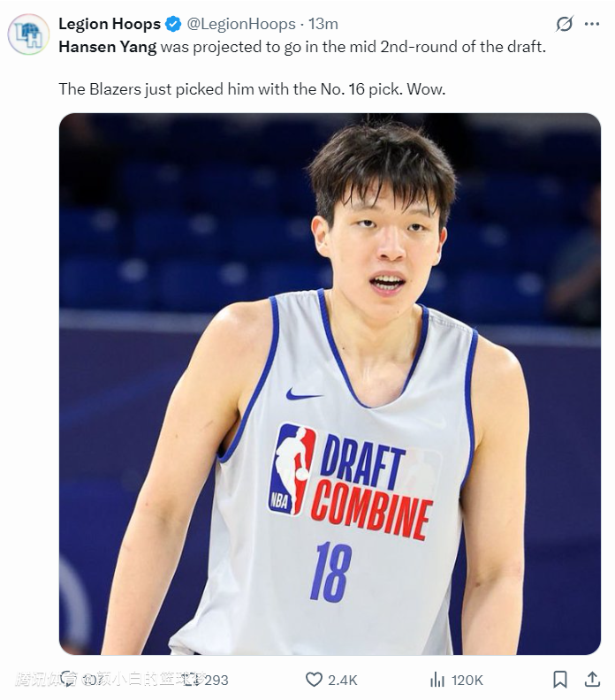Viewport: 615px width, 700px height.
Task: Click the 120K views count
Action: [467, 680]
